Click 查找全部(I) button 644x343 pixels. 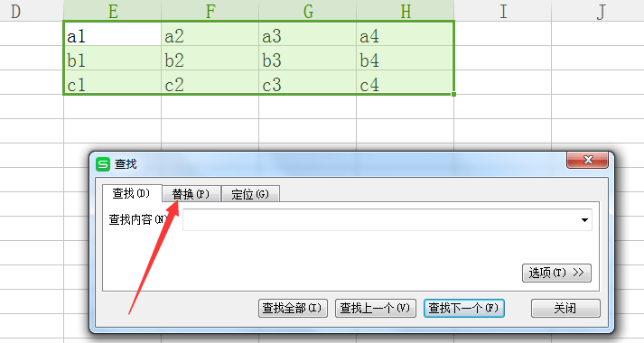(x=293, y=308)
